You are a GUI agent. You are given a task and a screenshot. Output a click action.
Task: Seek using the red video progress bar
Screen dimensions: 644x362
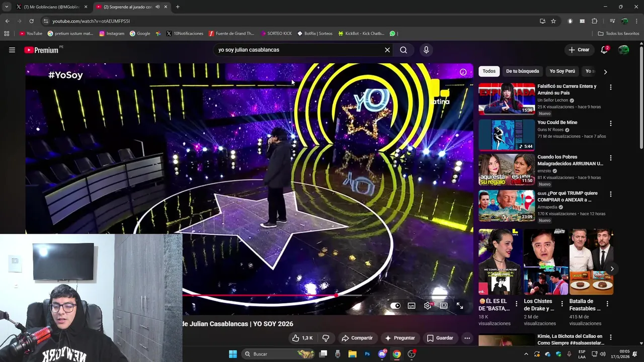click(x=259, y=296)
